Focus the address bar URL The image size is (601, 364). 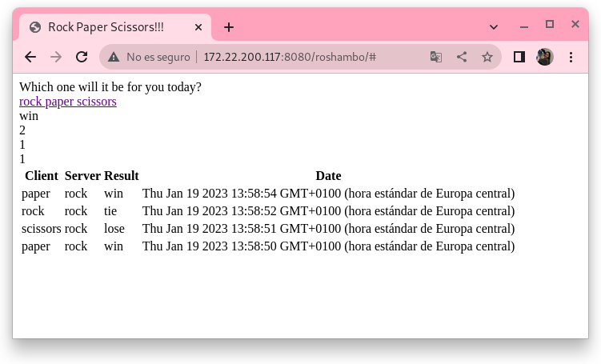coord(290,57)
